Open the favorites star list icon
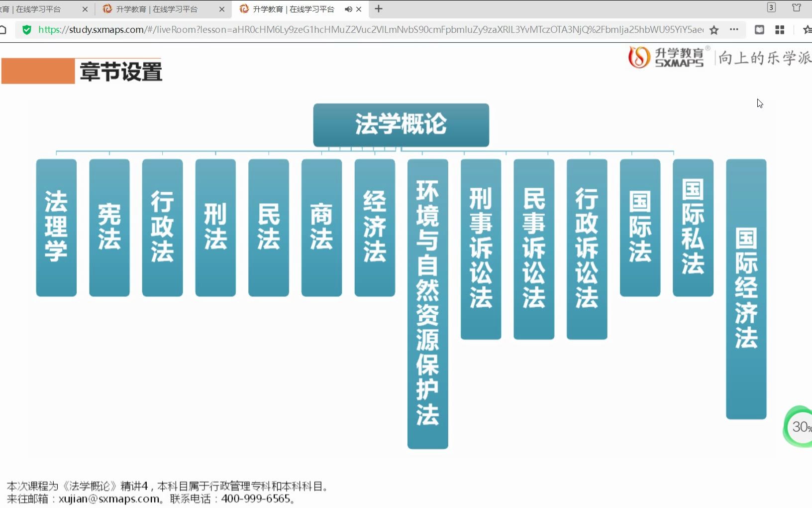The width and height of the screenshot is (812, 508). coord(807,30)
